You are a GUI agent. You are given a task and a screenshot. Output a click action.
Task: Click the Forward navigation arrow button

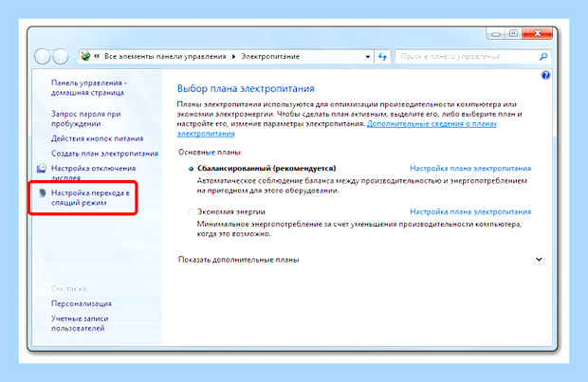click(x=61, y=57)
